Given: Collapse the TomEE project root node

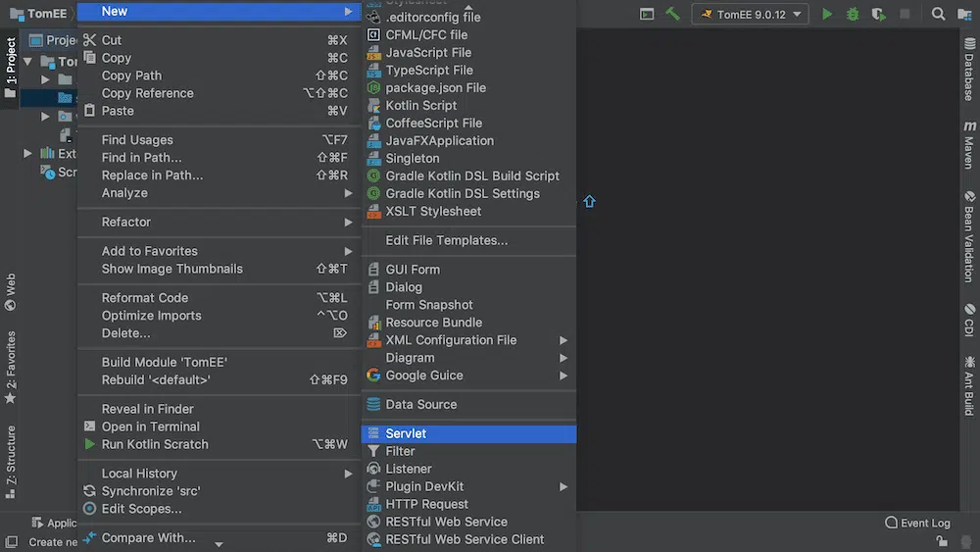Looking at the screenshot, I should tap(28, 62).
